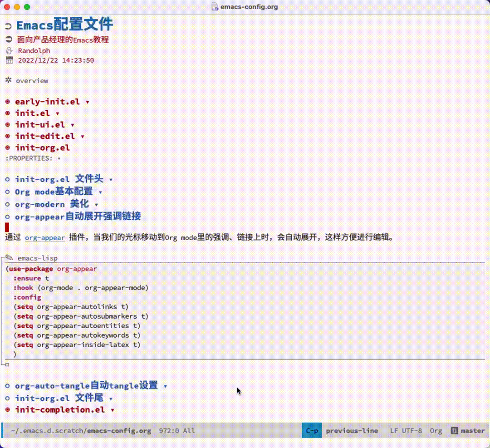
Task: Click the Emacs配置文件 document title
Action: 64,25
